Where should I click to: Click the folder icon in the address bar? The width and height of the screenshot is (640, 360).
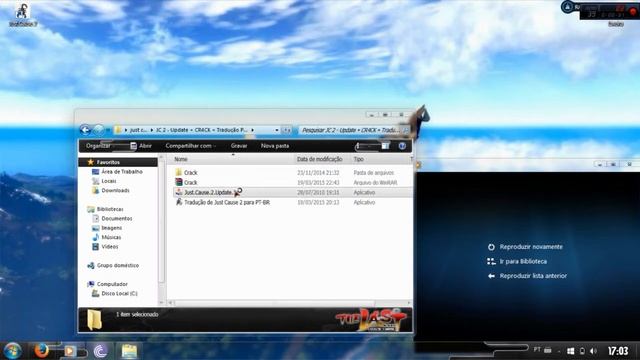point(118,130)
